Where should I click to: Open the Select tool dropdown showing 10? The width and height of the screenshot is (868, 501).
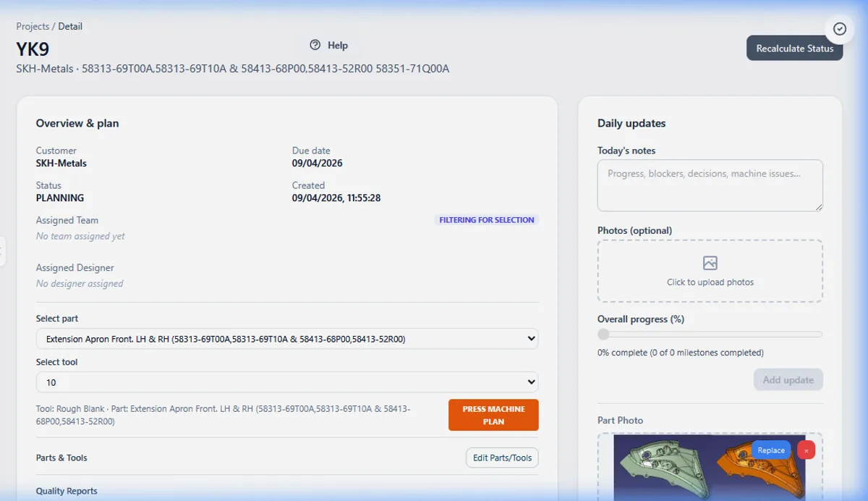(288, 382)
